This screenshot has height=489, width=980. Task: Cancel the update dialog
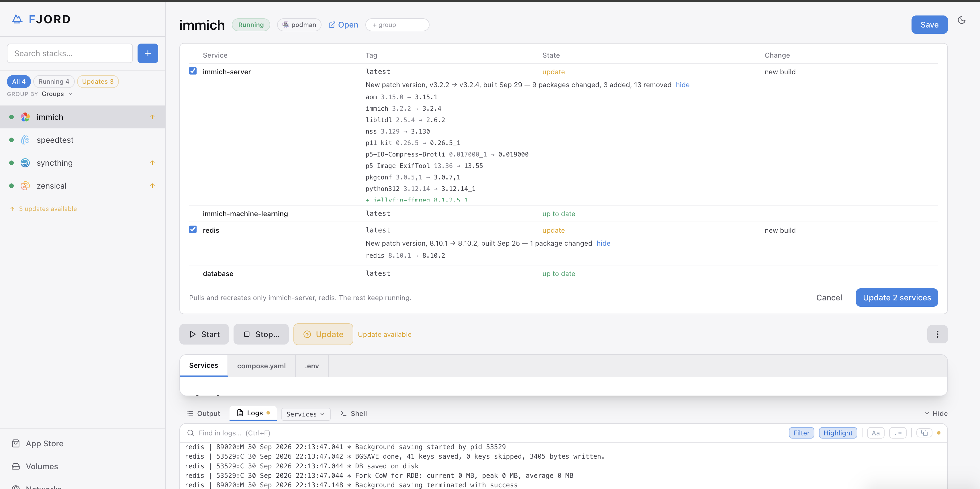[829, 298]
